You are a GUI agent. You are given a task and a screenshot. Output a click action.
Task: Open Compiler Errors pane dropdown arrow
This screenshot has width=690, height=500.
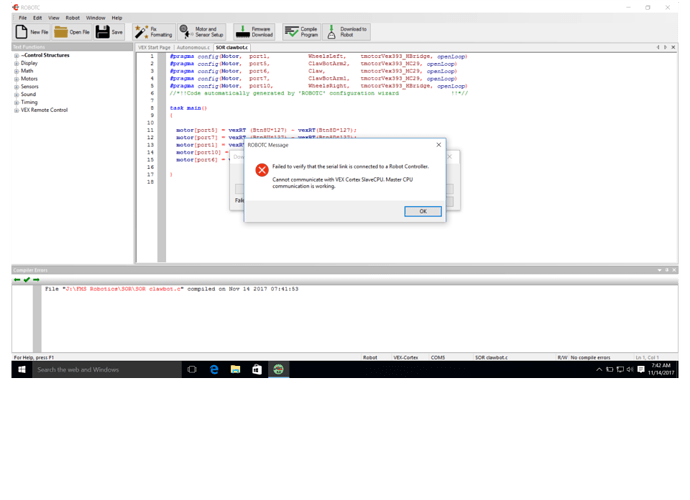point(660,270)
